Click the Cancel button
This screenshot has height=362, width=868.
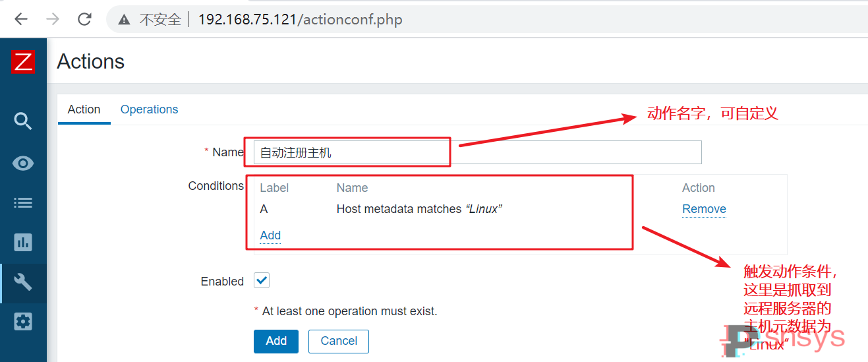pyautogui.click(x=339, y=341)
